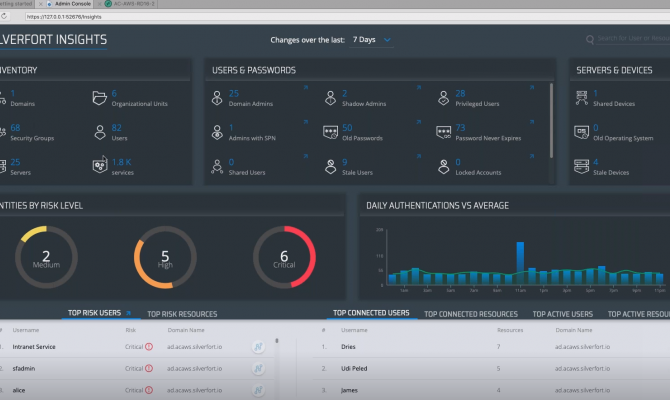The image size is (670, 400).
Task: Click the 25 Domain Admins count
Action: click(x=234, y=94)
